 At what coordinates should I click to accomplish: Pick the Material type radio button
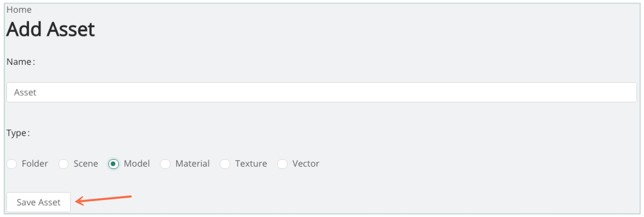pos(165,164)
